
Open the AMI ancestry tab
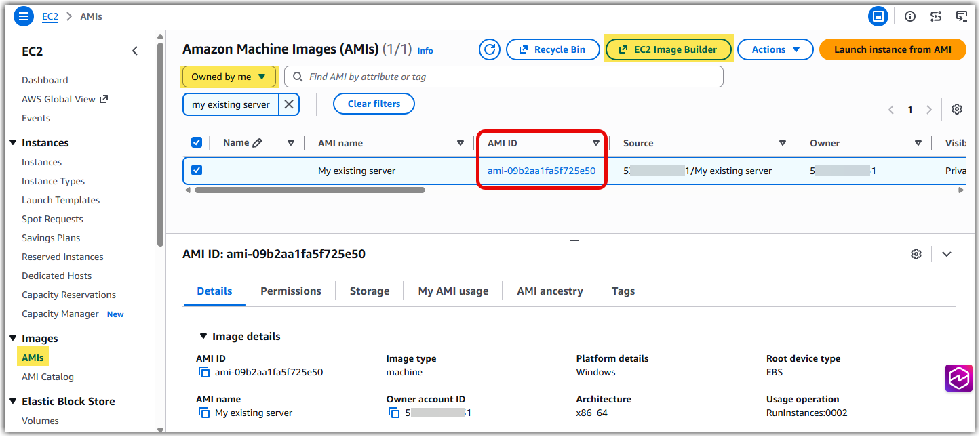click(x=550, y=291)
